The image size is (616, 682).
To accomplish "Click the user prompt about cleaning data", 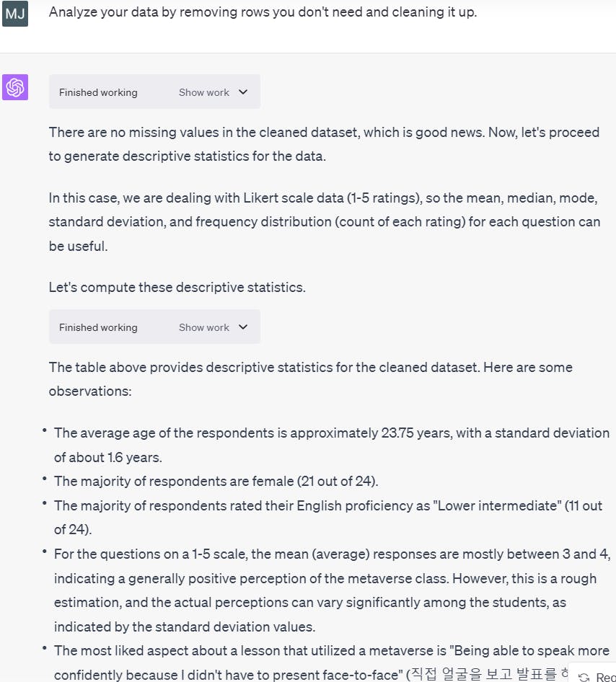I will 263,12.
